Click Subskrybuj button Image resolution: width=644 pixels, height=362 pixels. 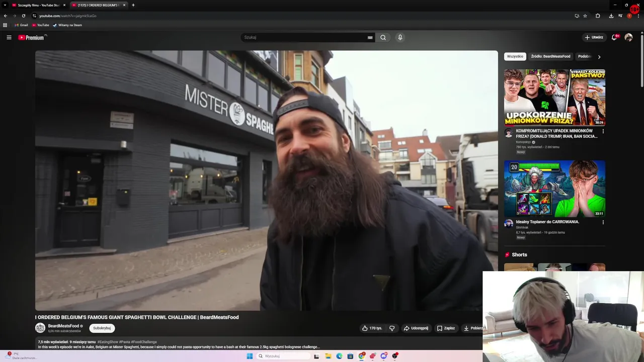pos(102,328)
